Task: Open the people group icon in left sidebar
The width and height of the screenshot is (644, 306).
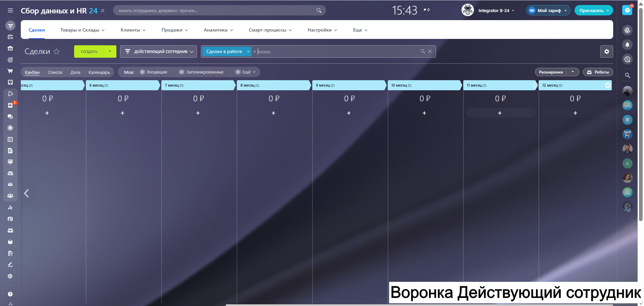Action: point(10,196)
